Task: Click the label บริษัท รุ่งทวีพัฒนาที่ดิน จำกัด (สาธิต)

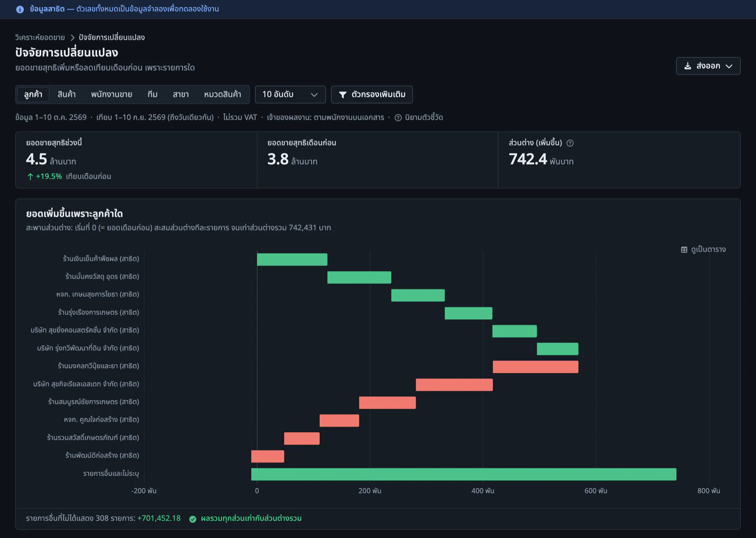Action: 88,348
